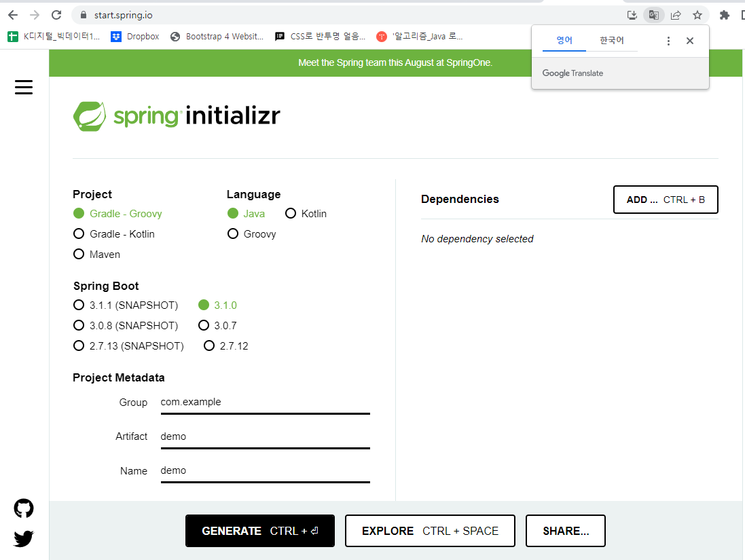Viewport: 745px width, 560px height.
Task: Click the install app icon in address bar
Action: point(632,15)
